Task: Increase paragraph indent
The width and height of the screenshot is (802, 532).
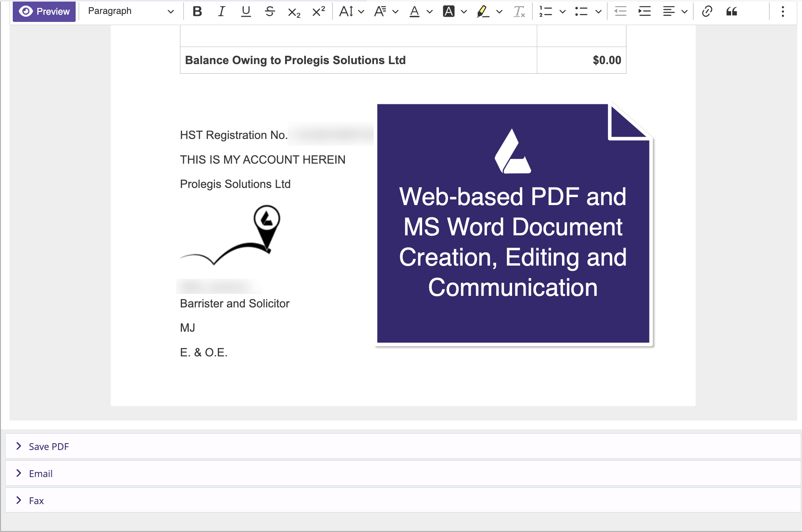Action: 644,12
